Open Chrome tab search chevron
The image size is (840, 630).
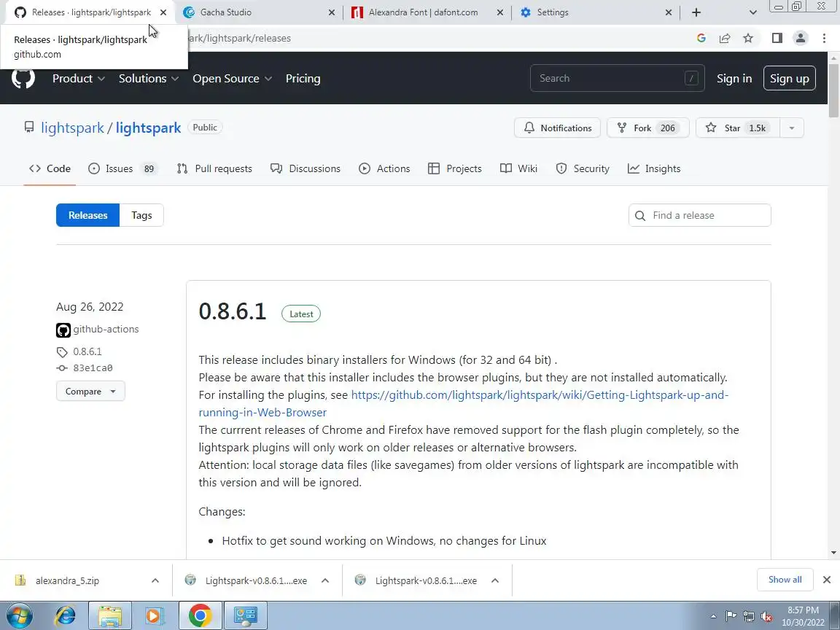[x=752, y=12]
